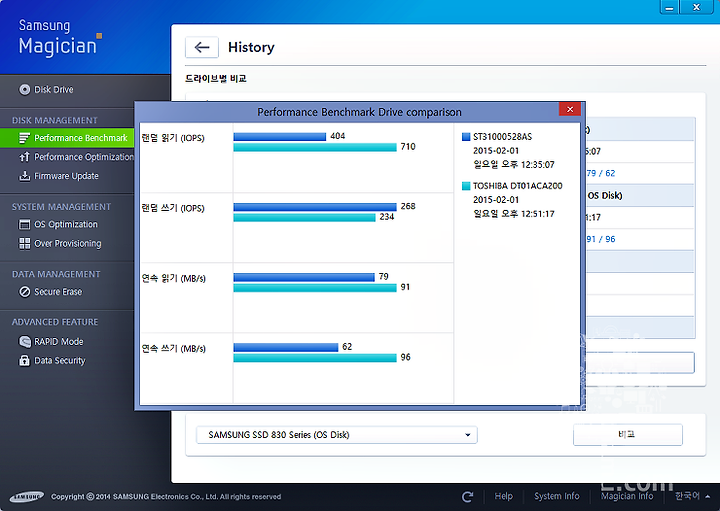The height and width of the screenshot is (511, 720).
Task: Open the Data Security feature
Action: click(60, 360)
